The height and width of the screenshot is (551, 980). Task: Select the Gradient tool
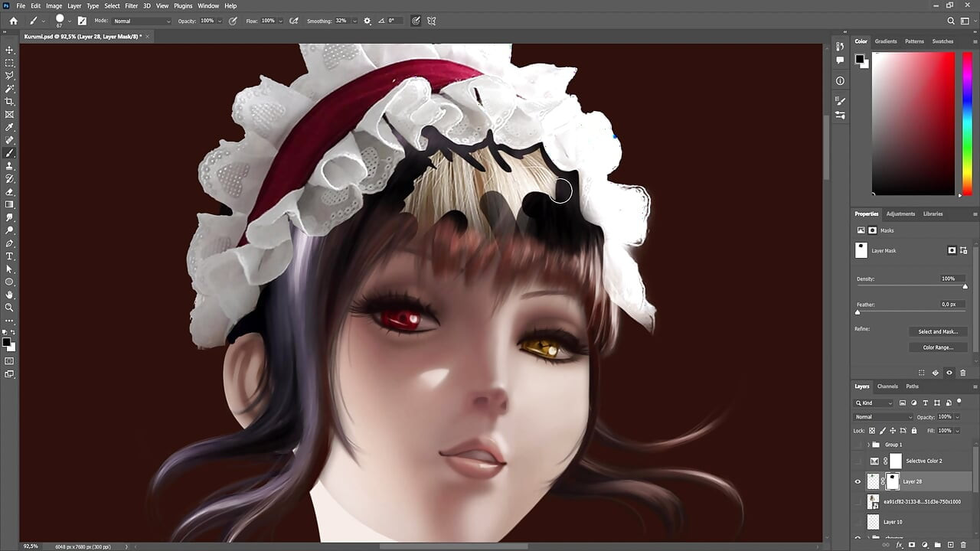point(10,205)
